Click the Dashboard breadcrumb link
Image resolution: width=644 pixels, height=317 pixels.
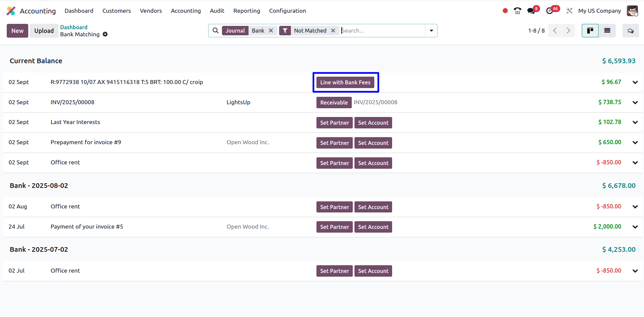pyautogui.click(x=74, y=27)
